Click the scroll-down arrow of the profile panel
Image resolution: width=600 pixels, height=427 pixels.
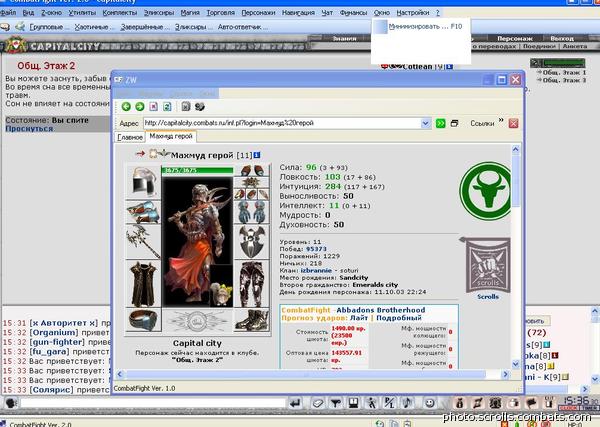[515, 363]
